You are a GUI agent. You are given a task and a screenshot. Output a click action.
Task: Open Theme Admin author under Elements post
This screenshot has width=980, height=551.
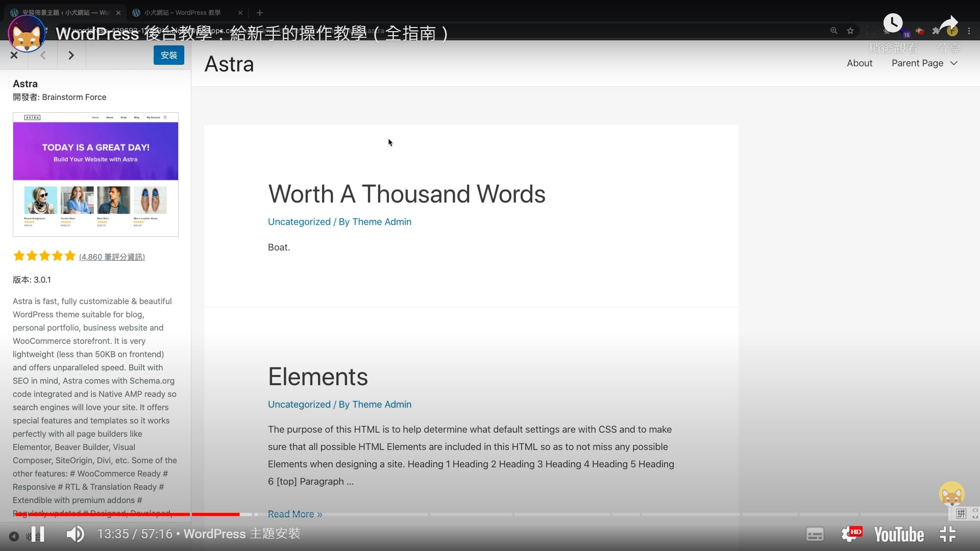tap(382, 405)
